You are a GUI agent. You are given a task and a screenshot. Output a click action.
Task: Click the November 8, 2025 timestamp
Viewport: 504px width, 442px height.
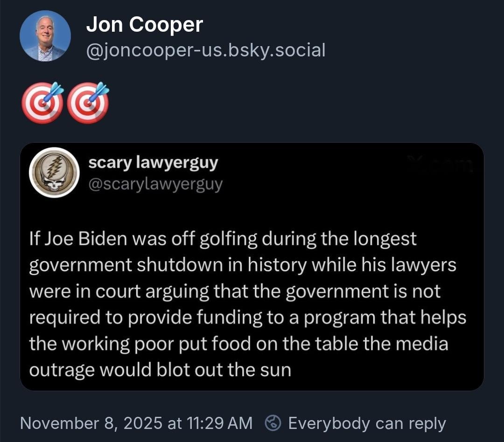tap(136, 423)
